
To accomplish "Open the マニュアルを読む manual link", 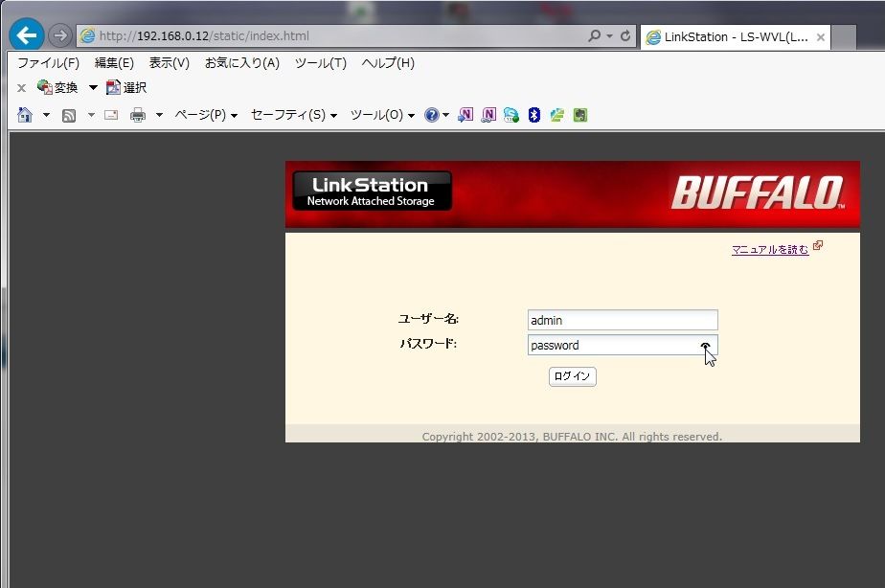I will (x=770, y=249).
